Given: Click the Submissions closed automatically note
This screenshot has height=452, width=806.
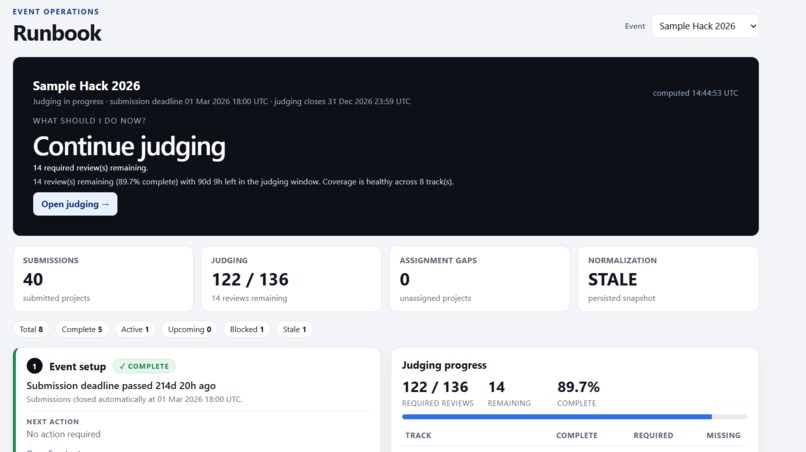Looking at the screenshot, I should tap(134, 399).
